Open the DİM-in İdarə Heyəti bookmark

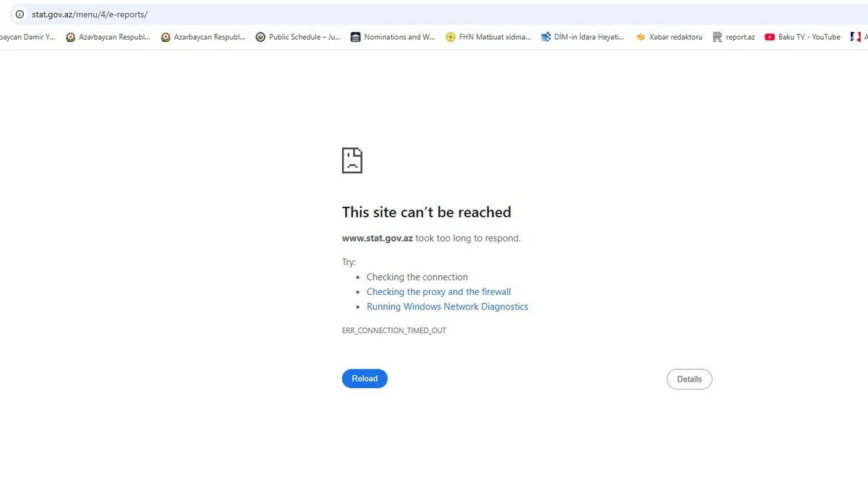[x=583, y=37]
